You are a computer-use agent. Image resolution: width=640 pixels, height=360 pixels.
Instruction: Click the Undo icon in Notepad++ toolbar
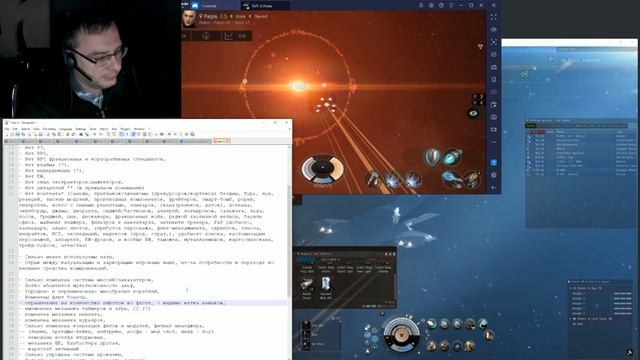point(67,134)
